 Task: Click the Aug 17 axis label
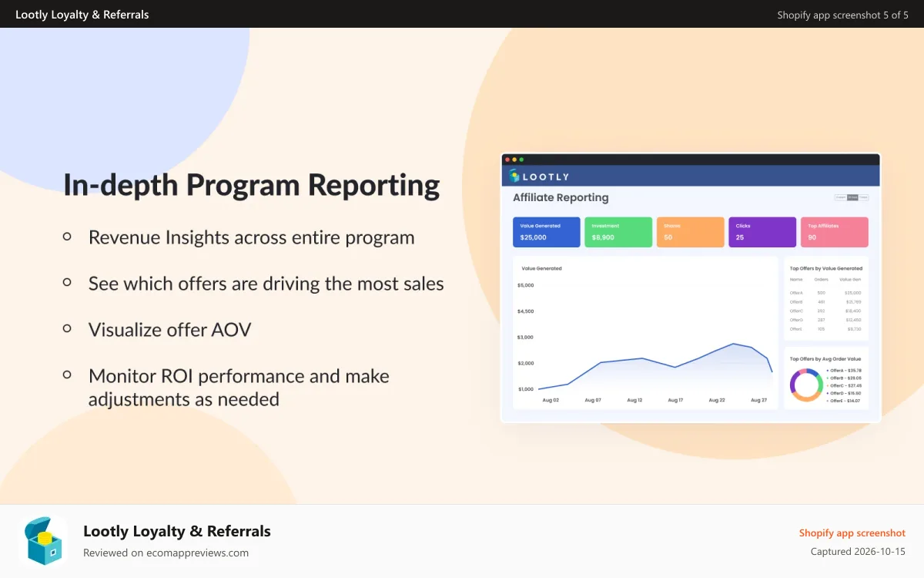tap(675, 400)
